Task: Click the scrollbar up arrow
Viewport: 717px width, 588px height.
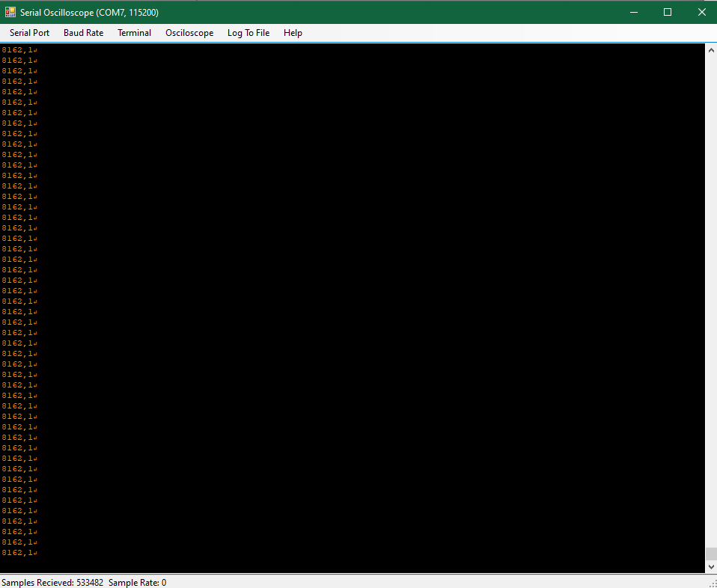Action: point(710,49)
